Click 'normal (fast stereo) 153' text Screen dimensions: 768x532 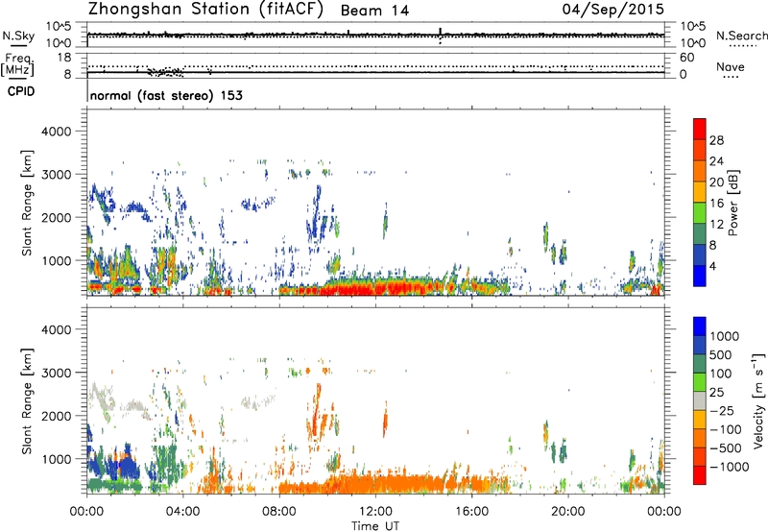(x=166, y=95)
